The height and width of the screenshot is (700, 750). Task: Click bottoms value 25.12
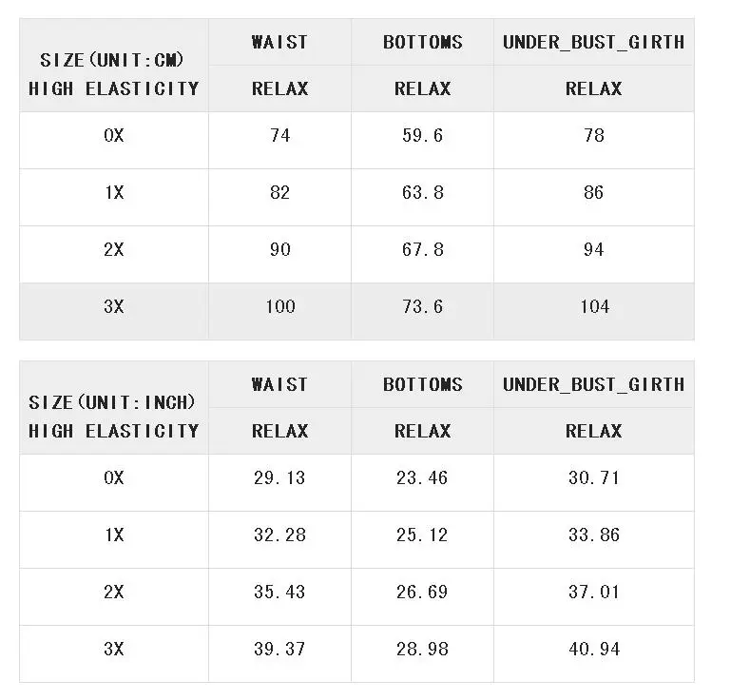pyautogui.click(x=422, y=535)
